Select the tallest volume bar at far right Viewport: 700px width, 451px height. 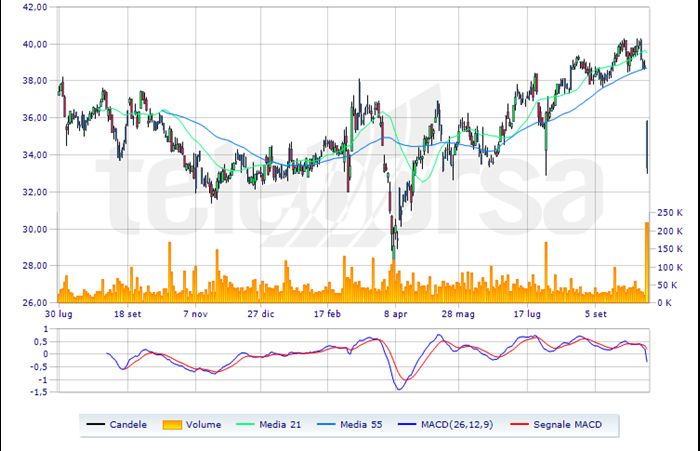click(646, 262)
